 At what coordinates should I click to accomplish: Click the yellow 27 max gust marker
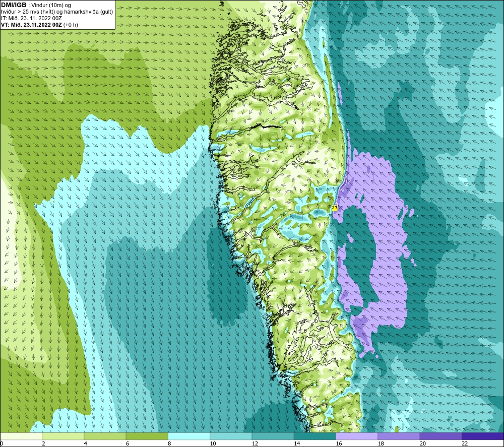(x=335, y=208)
